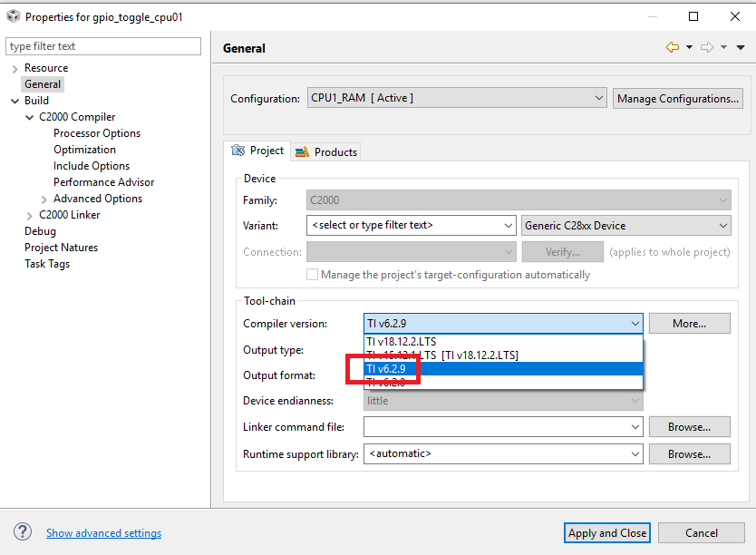Collapse the Compiler version dropdown

635,324
